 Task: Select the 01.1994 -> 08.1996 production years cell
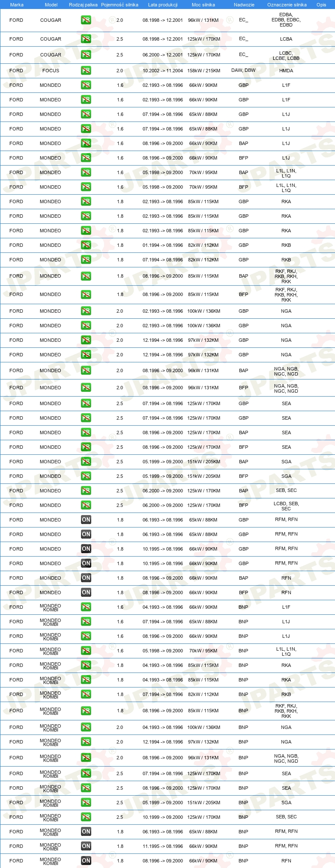(163, 245)
